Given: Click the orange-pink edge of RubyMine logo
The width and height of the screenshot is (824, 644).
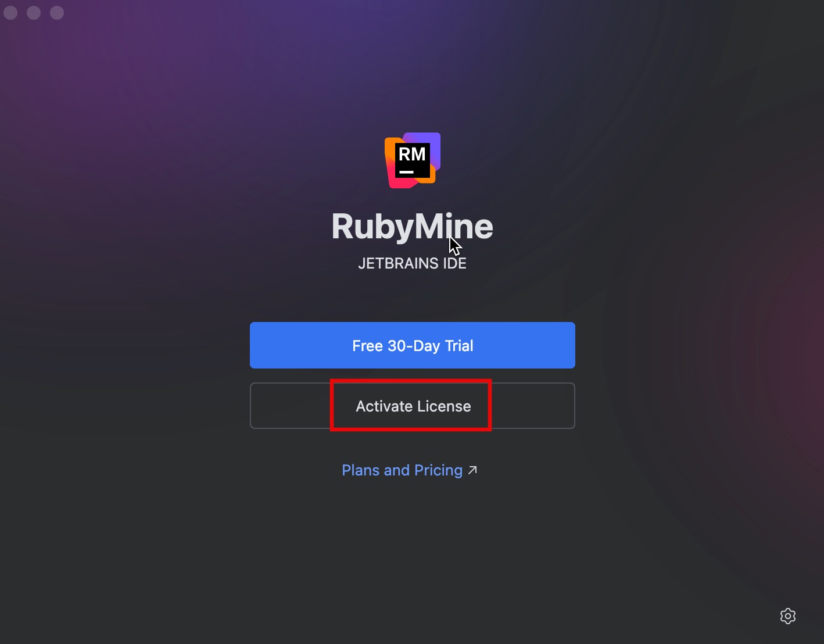Looking at the screenshot, I should tap(390, 169).
